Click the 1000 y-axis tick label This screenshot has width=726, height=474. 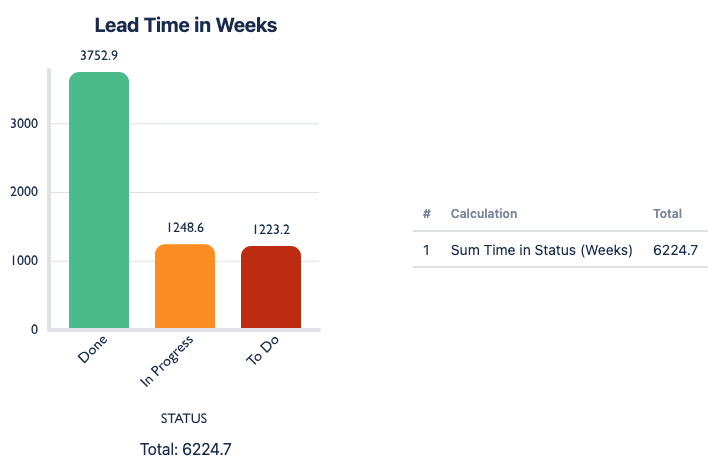24,261
